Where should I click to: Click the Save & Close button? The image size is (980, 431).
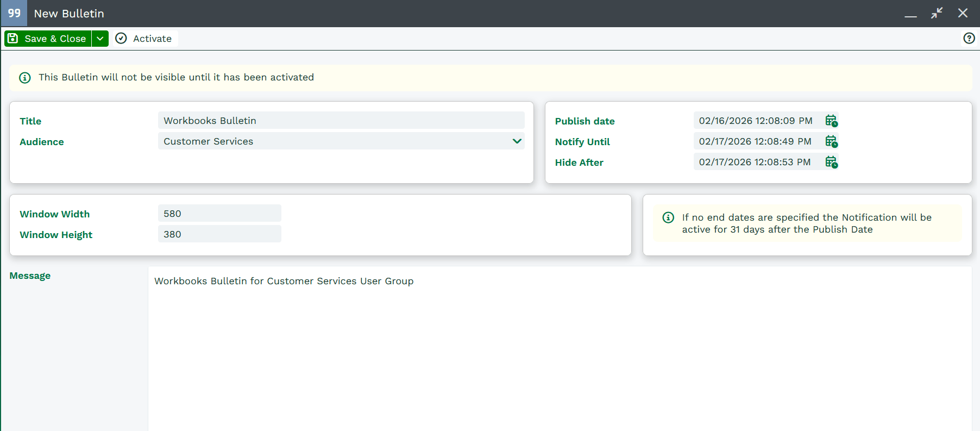(48, 39)
